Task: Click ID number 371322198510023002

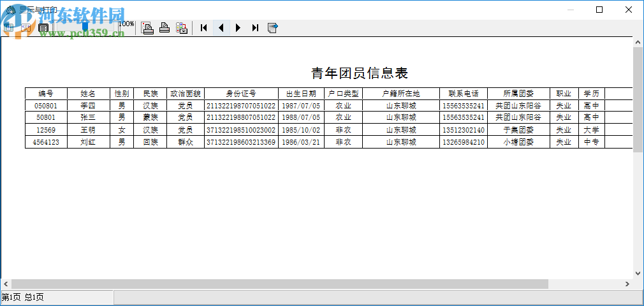Action: [x=241, y=130]
